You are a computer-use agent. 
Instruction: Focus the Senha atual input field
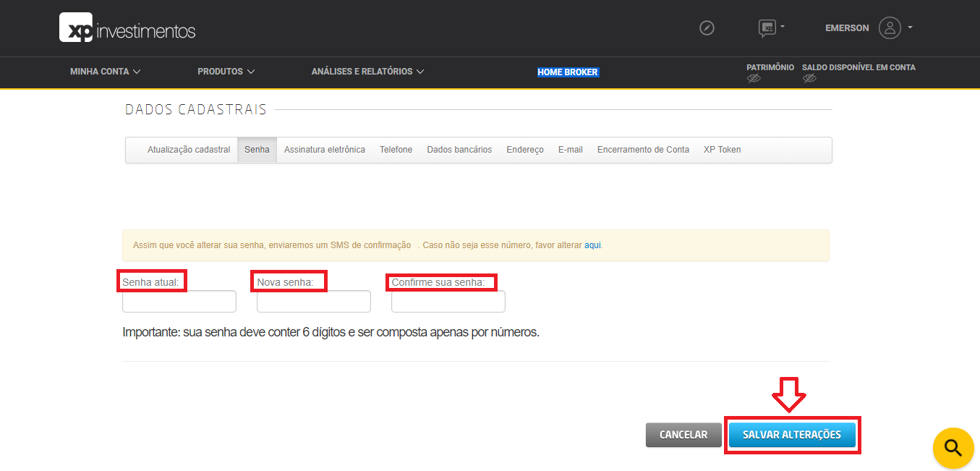tap(179, 301)
